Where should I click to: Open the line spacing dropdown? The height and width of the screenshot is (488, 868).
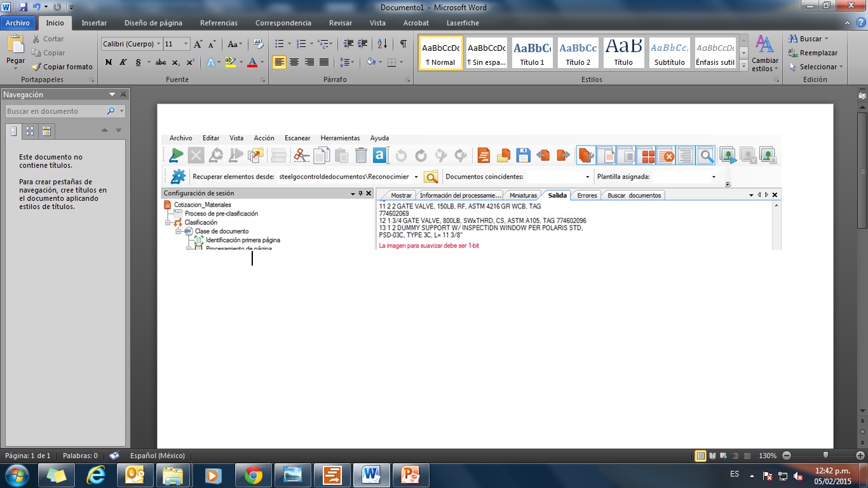coord(346,62)
